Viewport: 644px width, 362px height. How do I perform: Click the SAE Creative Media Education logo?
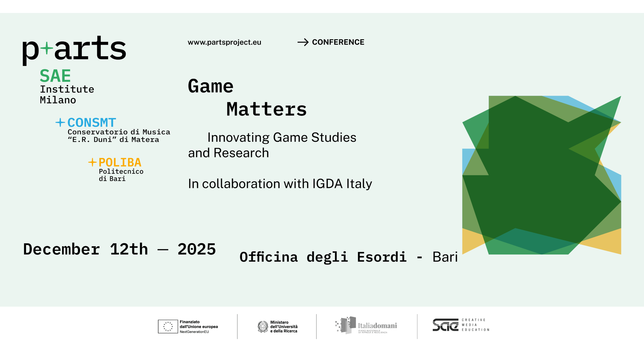(460, 325)
